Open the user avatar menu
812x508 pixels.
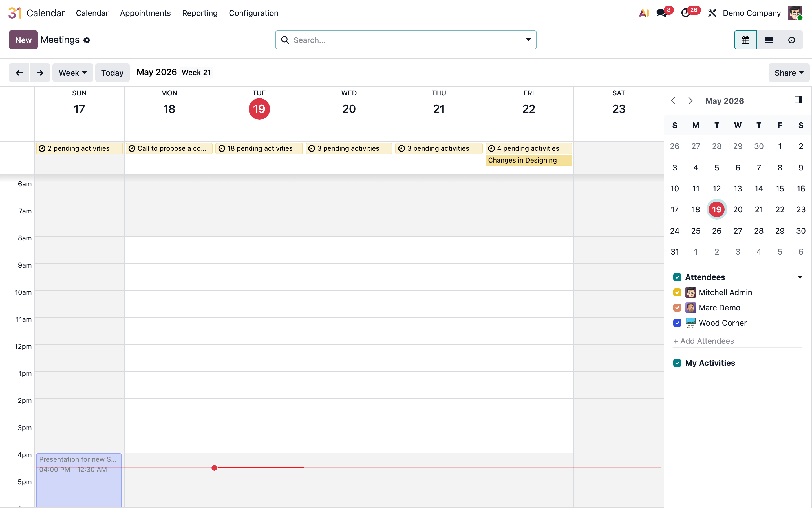(x=795, y=13)
